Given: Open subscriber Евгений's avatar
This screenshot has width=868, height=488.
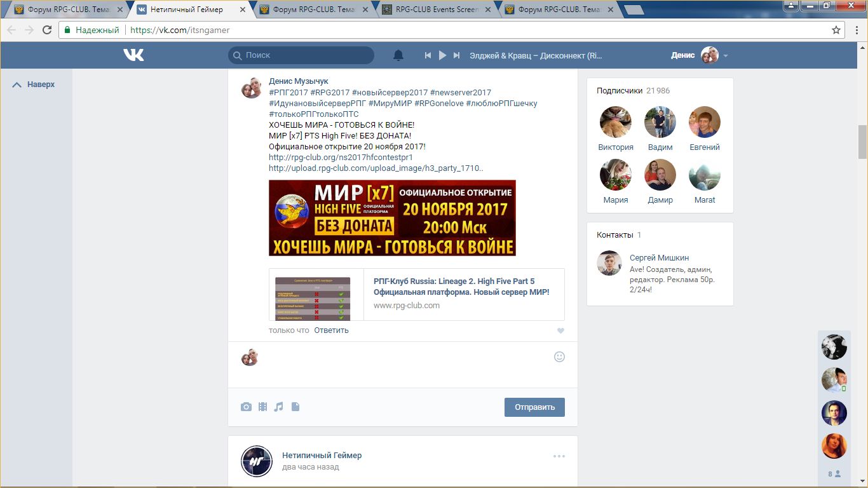Looking at the screenshot, I should coord(705,122).
